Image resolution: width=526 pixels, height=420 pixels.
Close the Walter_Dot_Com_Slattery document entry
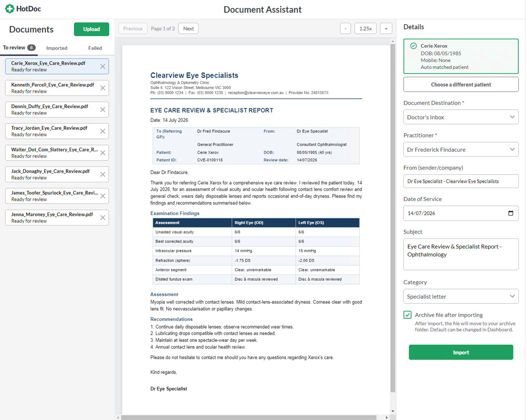pos(103,153)
